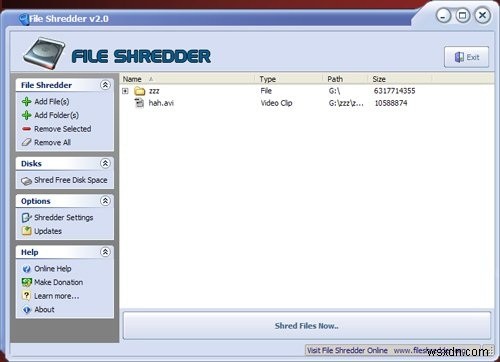Click the Updates package icon
The width and height of the screenshot is (500, 362).
pos(26,231)
